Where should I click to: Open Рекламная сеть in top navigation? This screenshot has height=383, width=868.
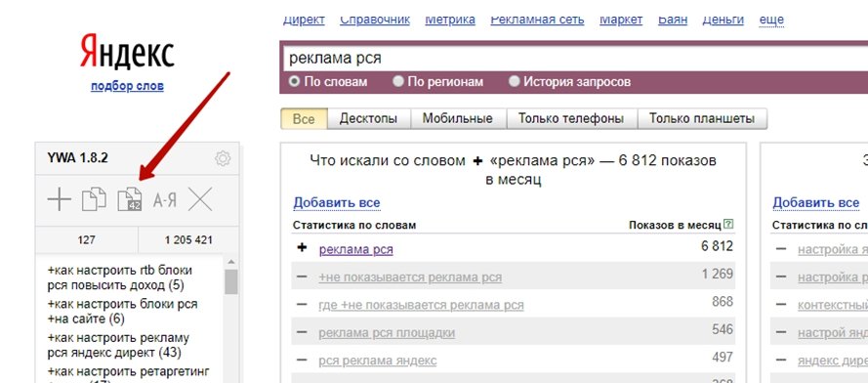point(537,20)
